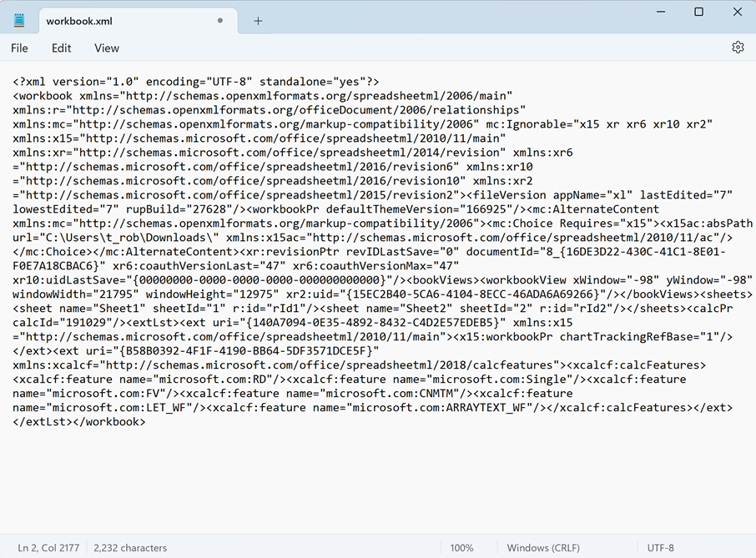
Task: Add a new tab with plus button
Action: 258,21
